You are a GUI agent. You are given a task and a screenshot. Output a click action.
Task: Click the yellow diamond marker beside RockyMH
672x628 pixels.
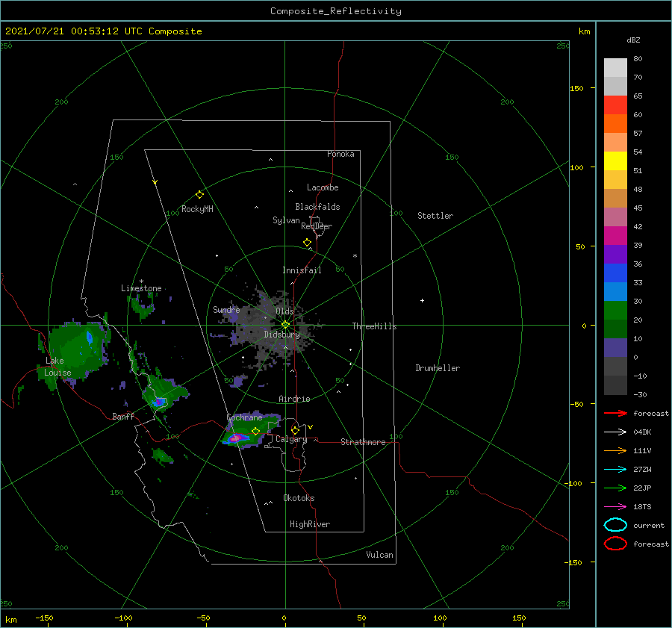[199, 195]
